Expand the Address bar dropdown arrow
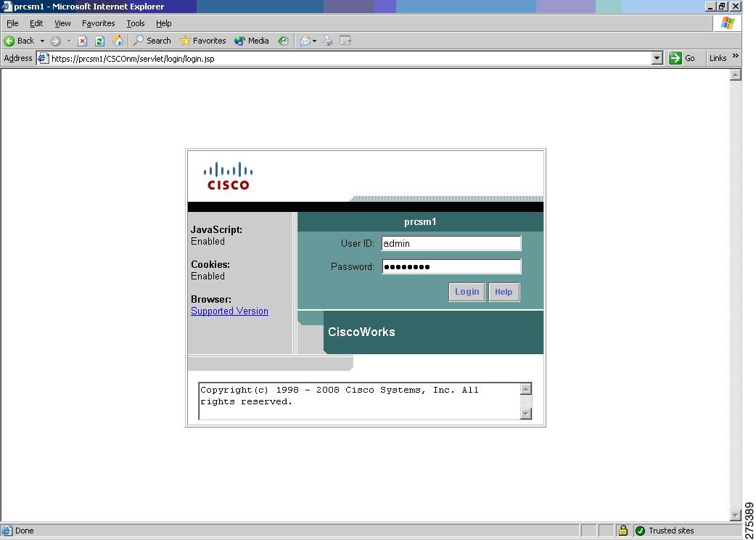Screen dimensions: 756x540 (657, 58)
